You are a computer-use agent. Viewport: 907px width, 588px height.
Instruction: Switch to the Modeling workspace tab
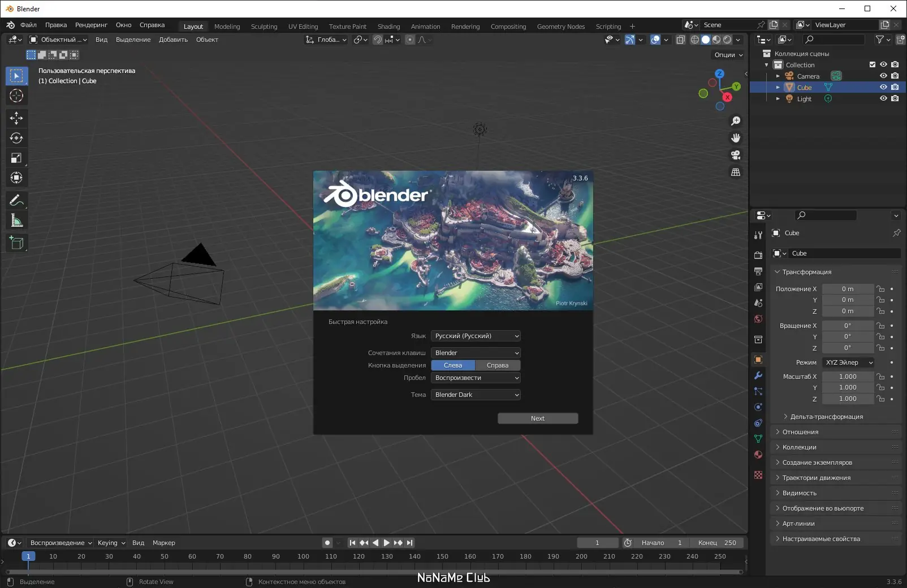point(227,27)
